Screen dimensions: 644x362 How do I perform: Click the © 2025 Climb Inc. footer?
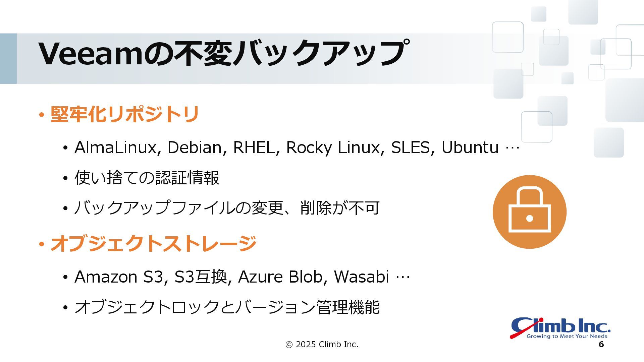point(322,344)
